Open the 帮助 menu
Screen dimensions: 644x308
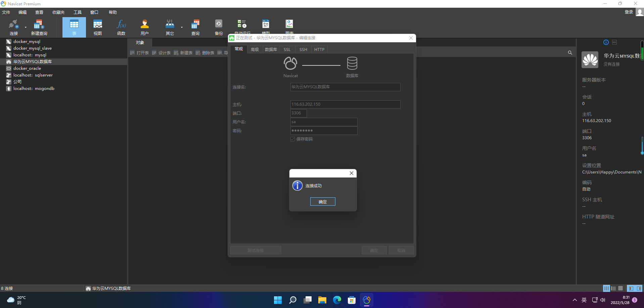113,12
